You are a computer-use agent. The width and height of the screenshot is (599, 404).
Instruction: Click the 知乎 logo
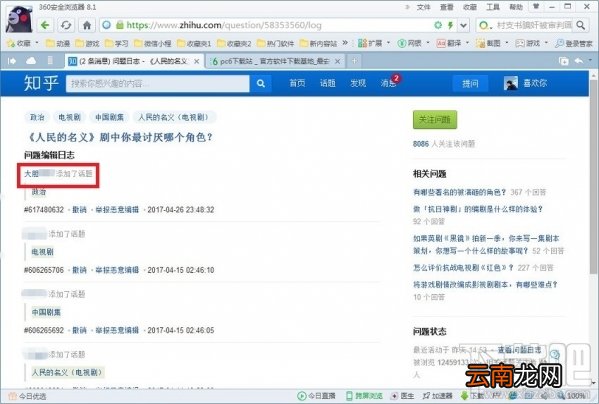coord(41,83)
